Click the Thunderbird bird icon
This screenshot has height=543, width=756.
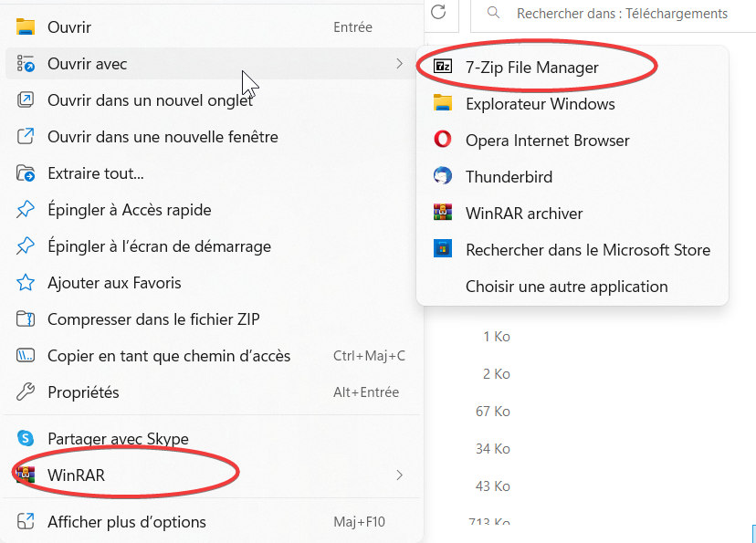pyautogui.click(x=443, y=176)
